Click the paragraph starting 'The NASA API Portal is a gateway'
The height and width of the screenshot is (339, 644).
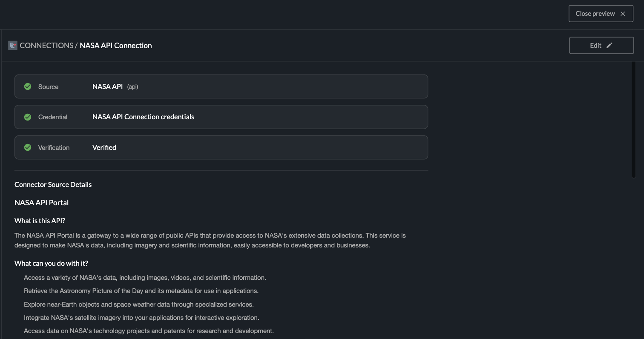point(210,240)
